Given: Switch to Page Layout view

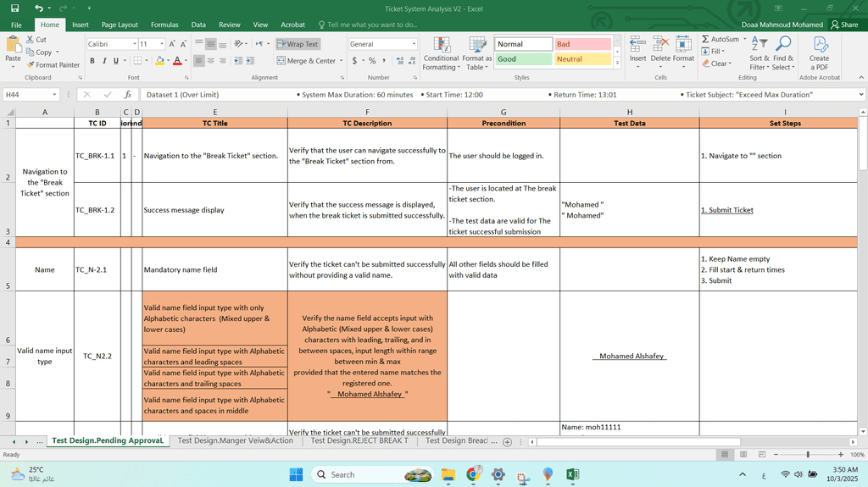Looking at the screenshot, I should pyautogui.click(x=743, y=454).
